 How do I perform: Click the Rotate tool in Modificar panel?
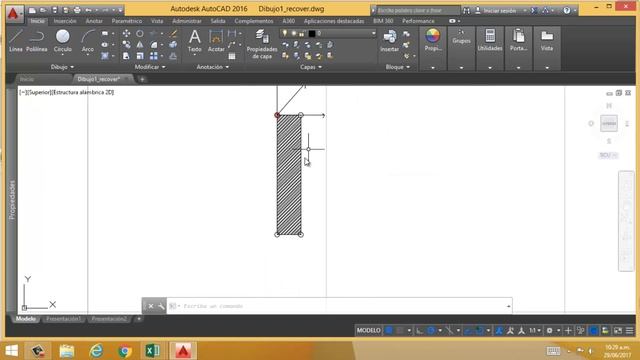[140, 33]
